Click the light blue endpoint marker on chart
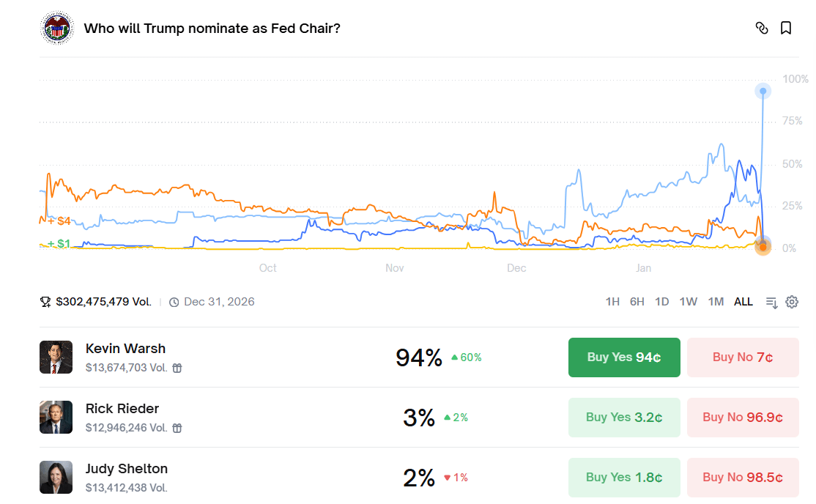Image resolution: width=816 pixels, height=504 pixels. point(763,92)
